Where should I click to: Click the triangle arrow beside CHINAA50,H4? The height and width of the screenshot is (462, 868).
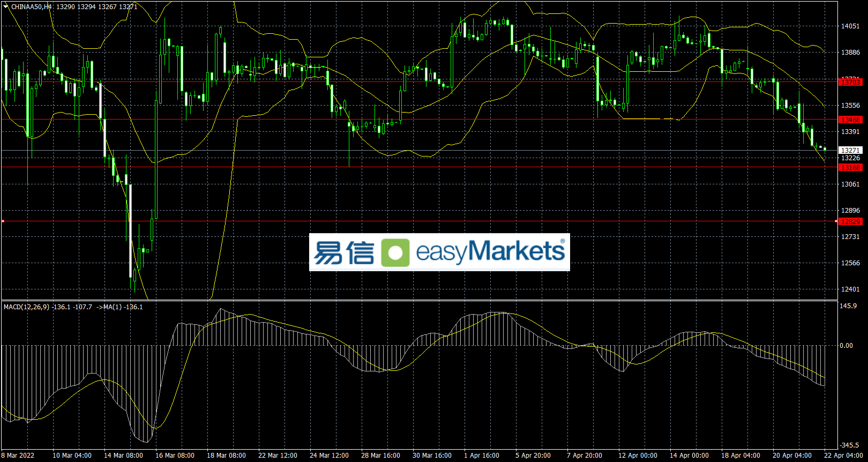(x=5, y=6)
